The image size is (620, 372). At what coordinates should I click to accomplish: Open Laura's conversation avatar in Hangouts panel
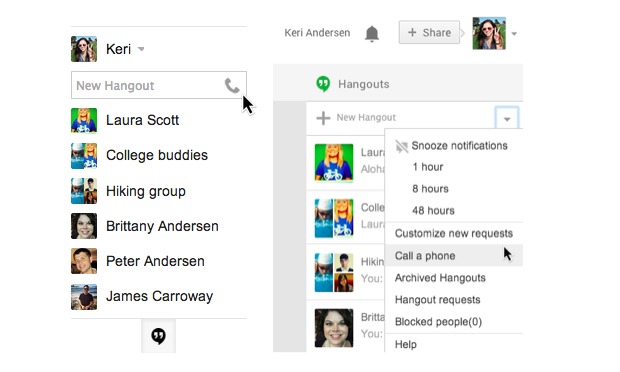click(334, 163)
